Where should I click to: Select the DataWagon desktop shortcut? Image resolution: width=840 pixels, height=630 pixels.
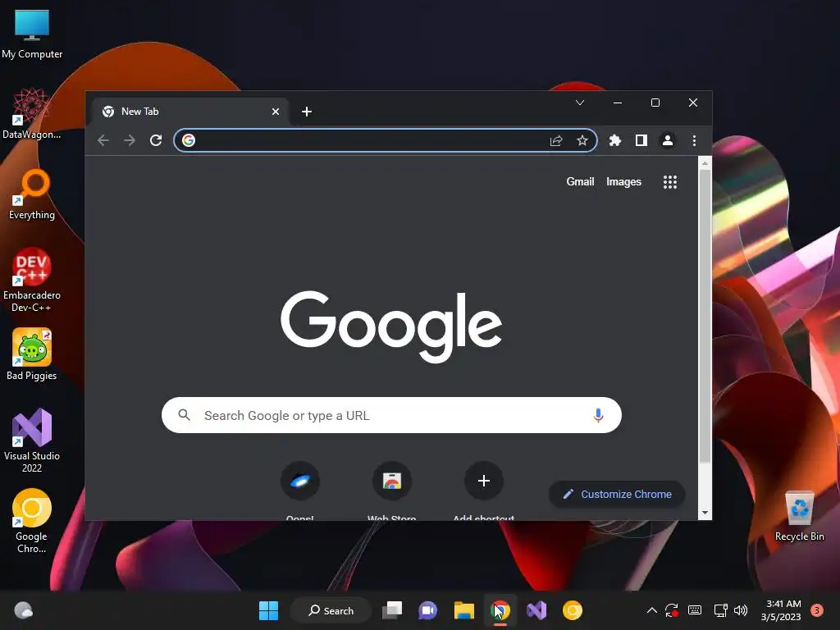[x=32, y=114]
